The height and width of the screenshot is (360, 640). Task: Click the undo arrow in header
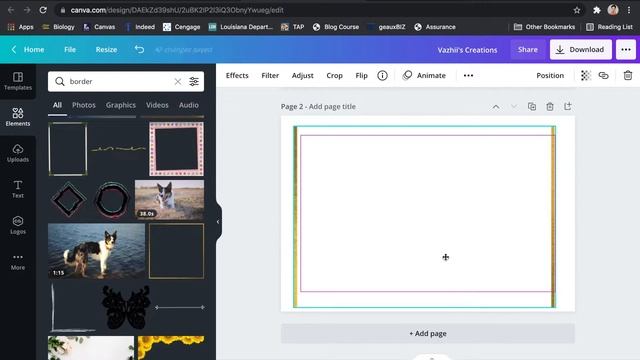click(139, 49)
